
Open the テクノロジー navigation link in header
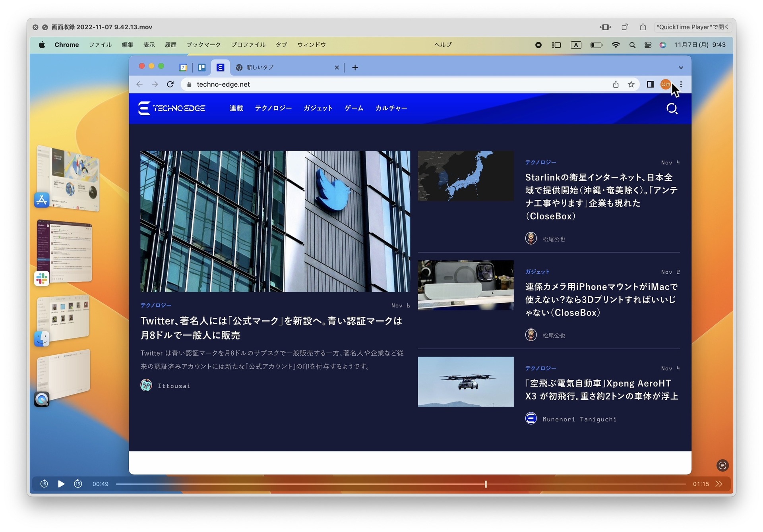(273, 108)
